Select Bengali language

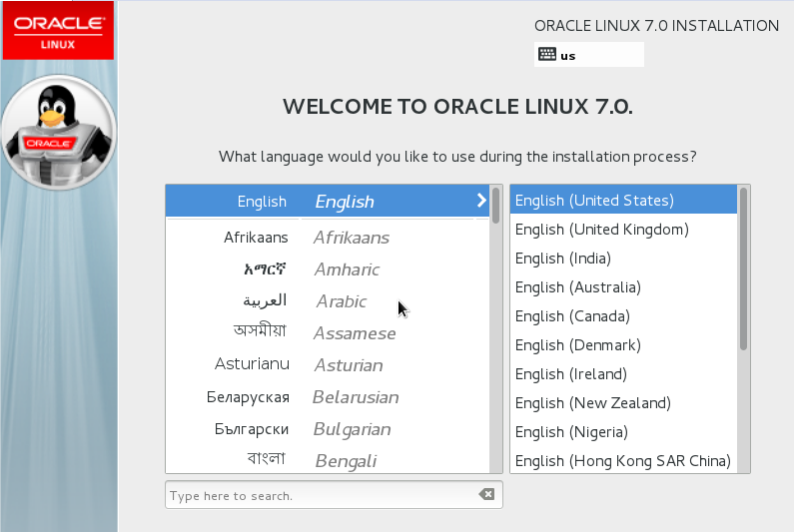pos(328,459)
